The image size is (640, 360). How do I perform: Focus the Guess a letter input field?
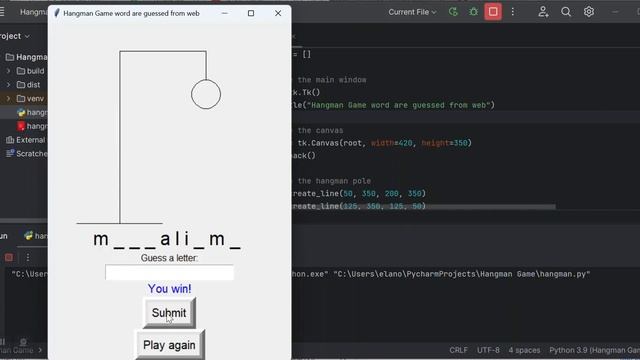pos(169,273)
